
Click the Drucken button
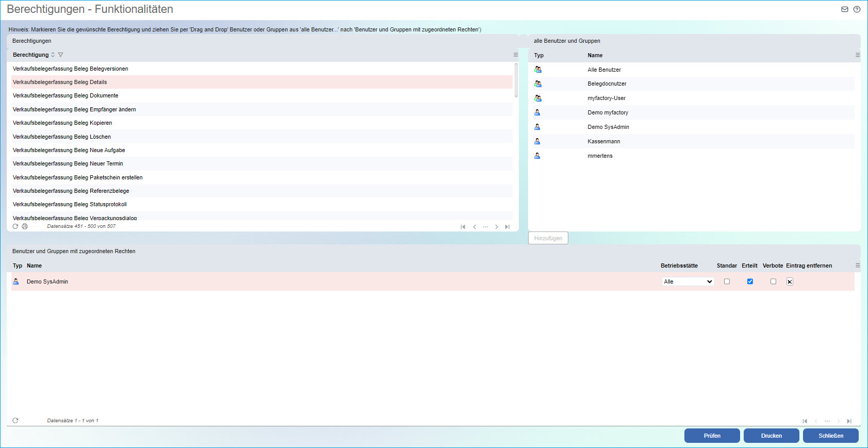(771, 436)
